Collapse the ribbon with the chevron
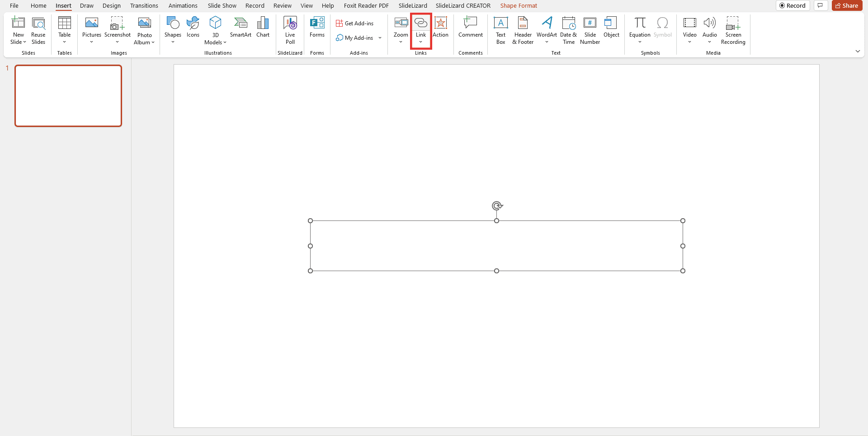The width and height of the screenshot is (868, 436). [x=858, y=52]
